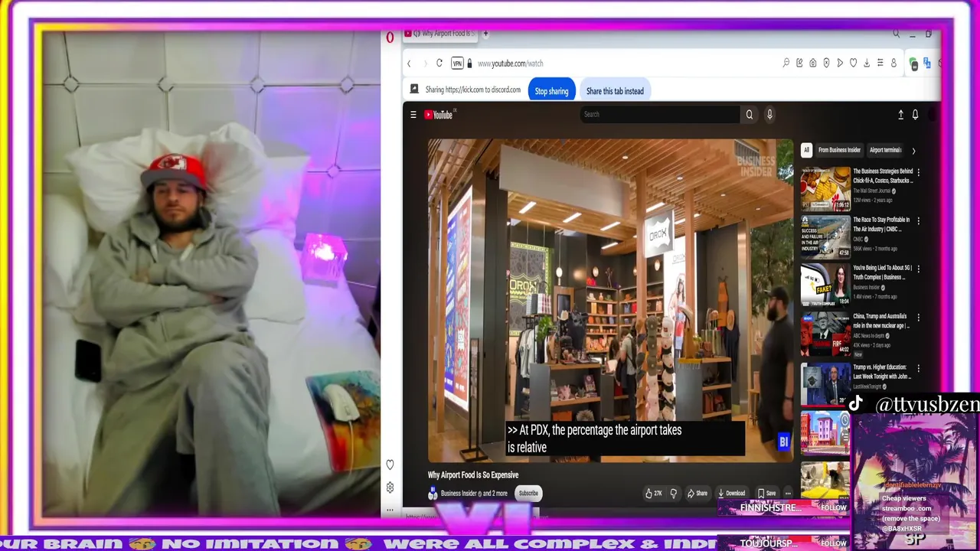Open options menu for China Trump Australia video

click(x=919, y=317)
